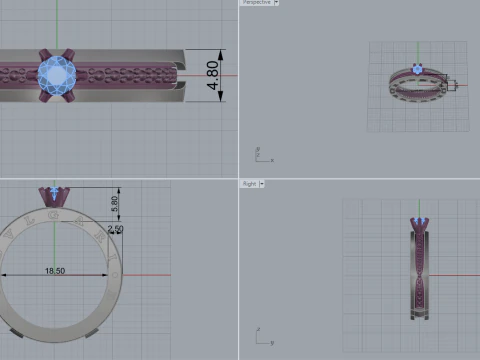Select the ring profile in Right viewport
Screen dimensions: 480x360
[x=420, y=269]
